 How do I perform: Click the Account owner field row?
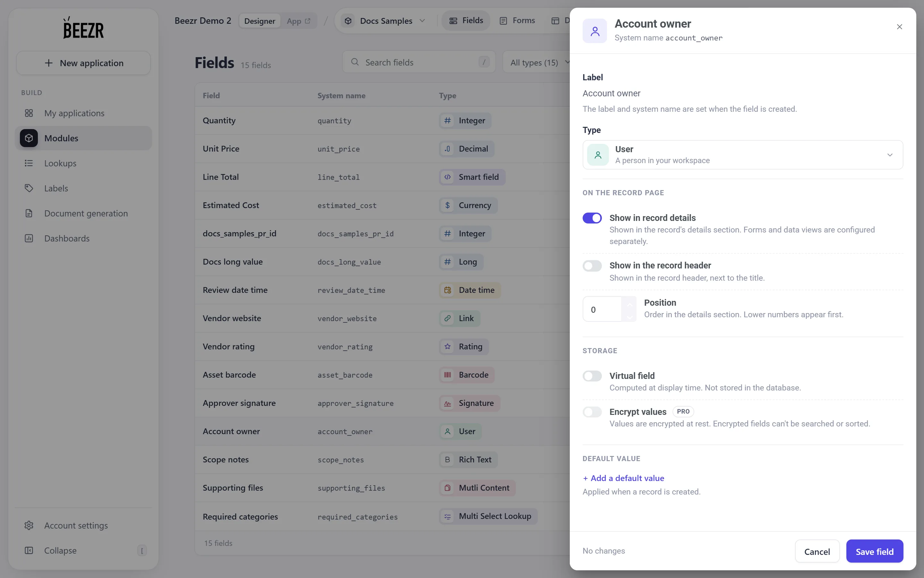click(x=382, y=431)
